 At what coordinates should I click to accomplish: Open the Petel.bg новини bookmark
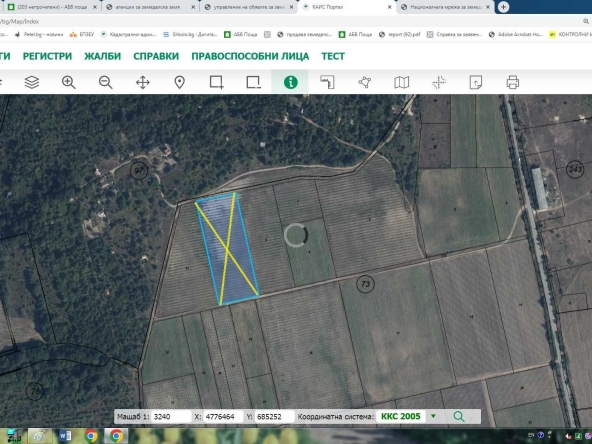39,34
